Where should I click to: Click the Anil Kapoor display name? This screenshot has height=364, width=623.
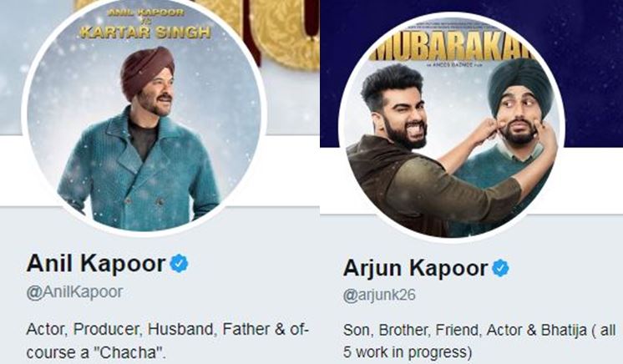96,264
